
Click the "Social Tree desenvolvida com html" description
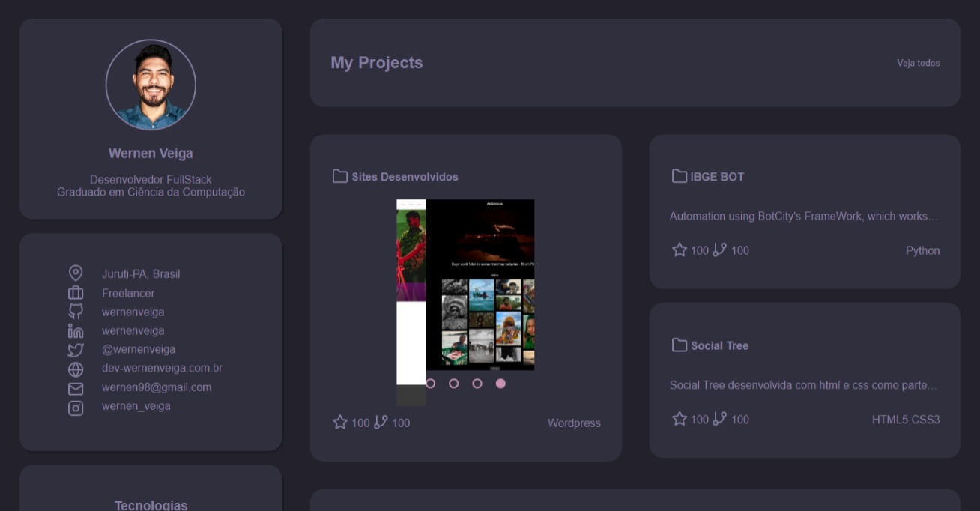point(804,385)
